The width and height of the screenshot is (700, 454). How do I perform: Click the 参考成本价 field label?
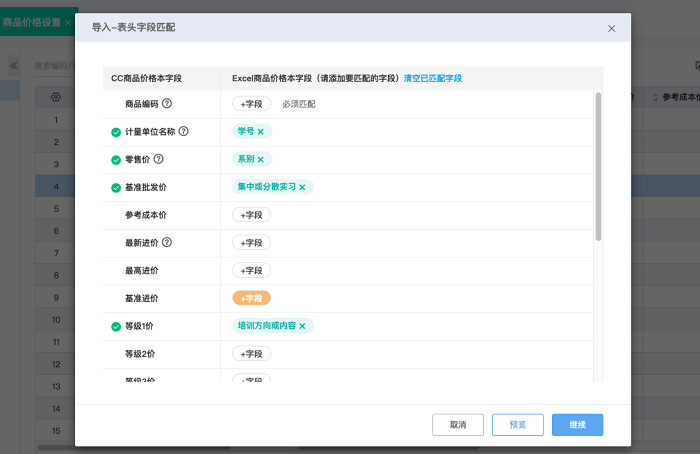point(146,215)
